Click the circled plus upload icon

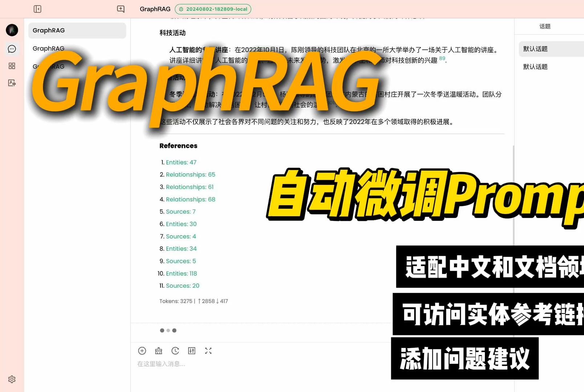[x=142, y=351]
